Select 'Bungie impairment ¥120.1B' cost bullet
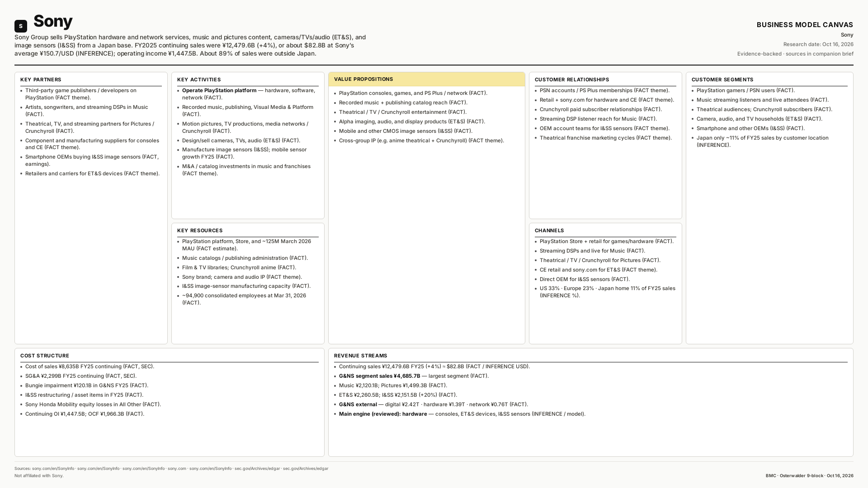Screen dimensions: 868x488 (x=87, y=385)
